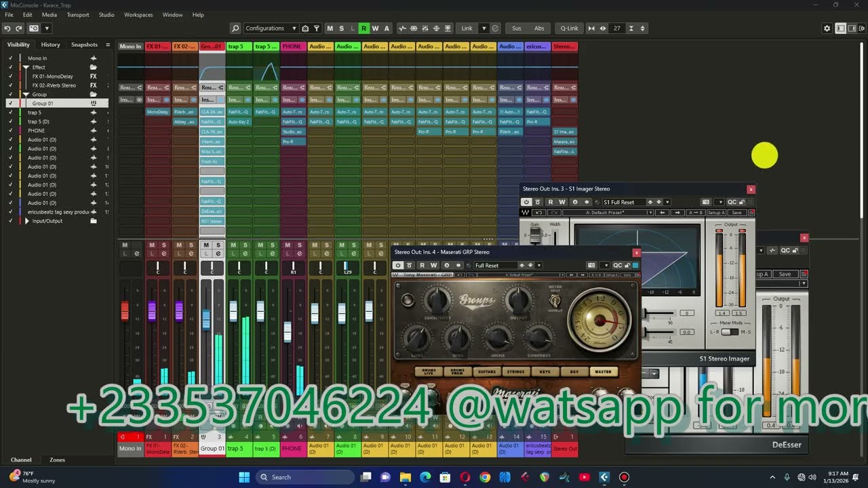The height and width of the screenshot is (488, 868).
Task: Collapse the Group folder in visibility list
Action: point(26,94)
